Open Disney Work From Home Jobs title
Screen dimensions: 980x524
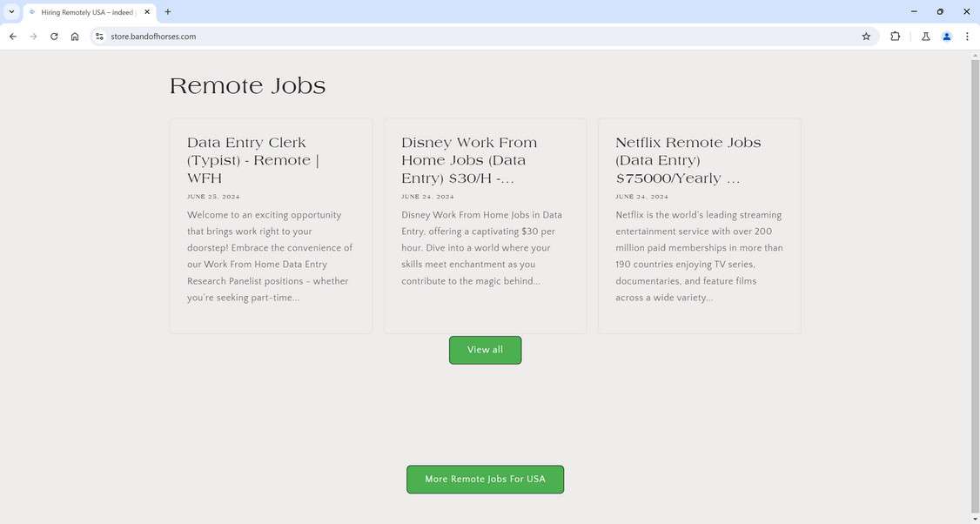[469, 161]
